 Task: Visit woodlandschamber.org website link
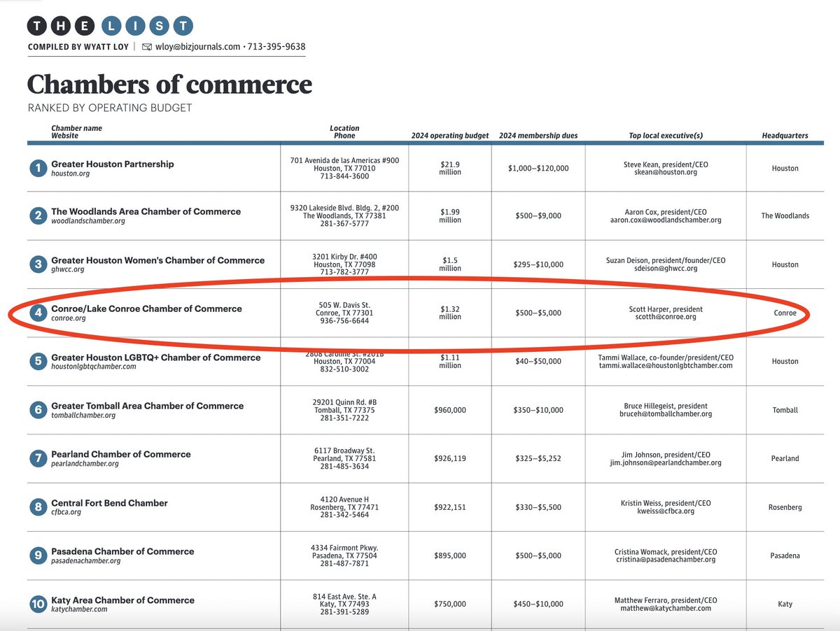tap(88, 221)
